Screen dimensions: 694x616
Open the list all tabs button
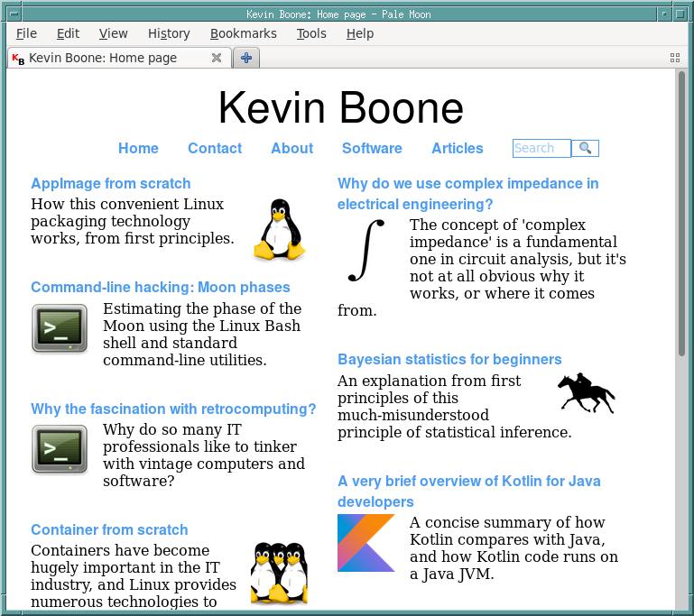(675, 58)
